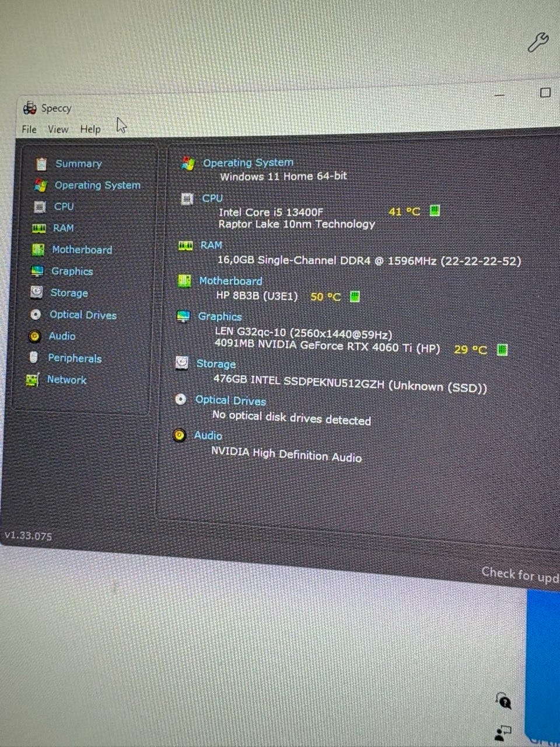Open Optical Drives section in sidebar

pos(83,315)
